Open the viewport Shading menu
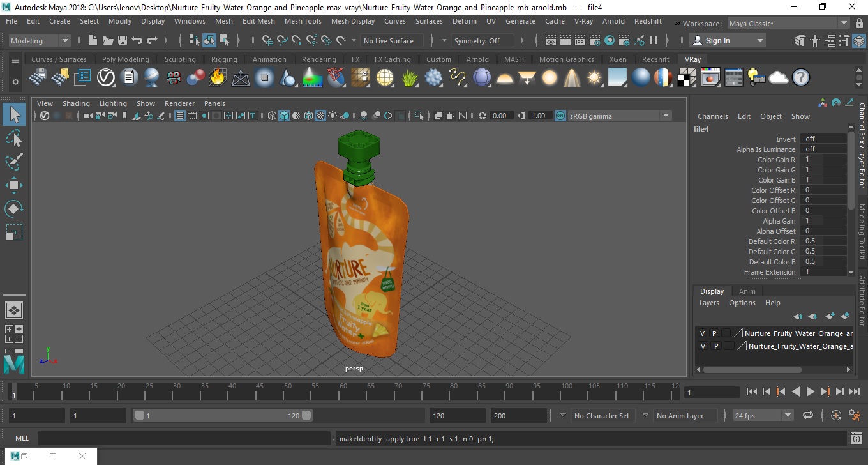The width and height of the screenshot is (868, 465). [76, 103]
